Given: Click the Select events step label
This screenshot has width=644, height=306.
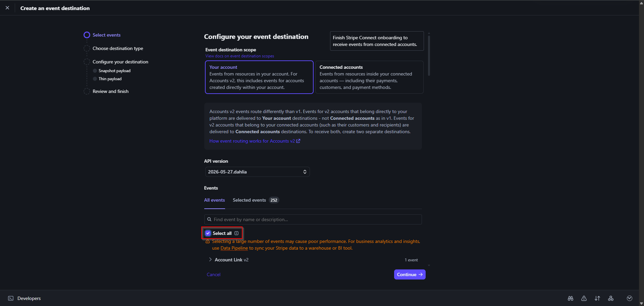Looking at the screenshot, I should tap(106, 35).
